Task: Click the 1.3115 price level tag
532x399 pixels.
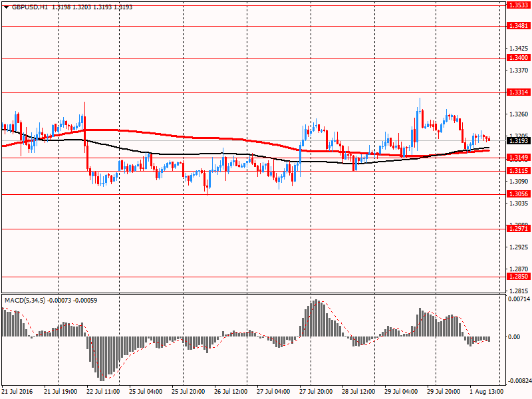Action: pyautogui.click(x=517, y=171)
